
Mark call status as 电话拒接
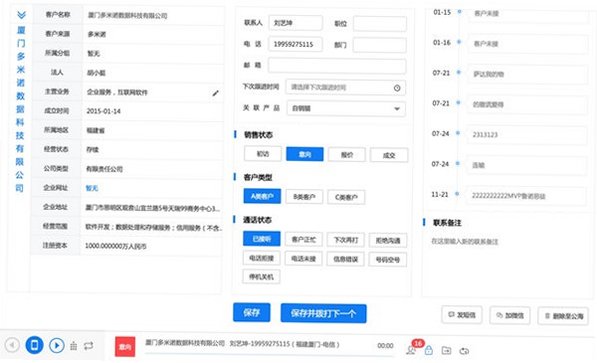click(x=261, y=258)
